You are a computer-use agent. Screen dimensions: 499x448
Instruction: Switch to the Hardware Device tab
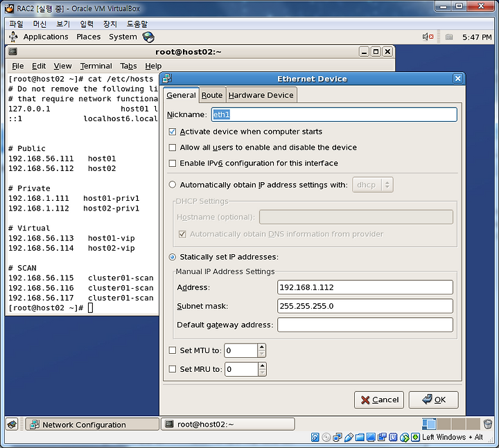pyautogui.click(x=261, y=95)
